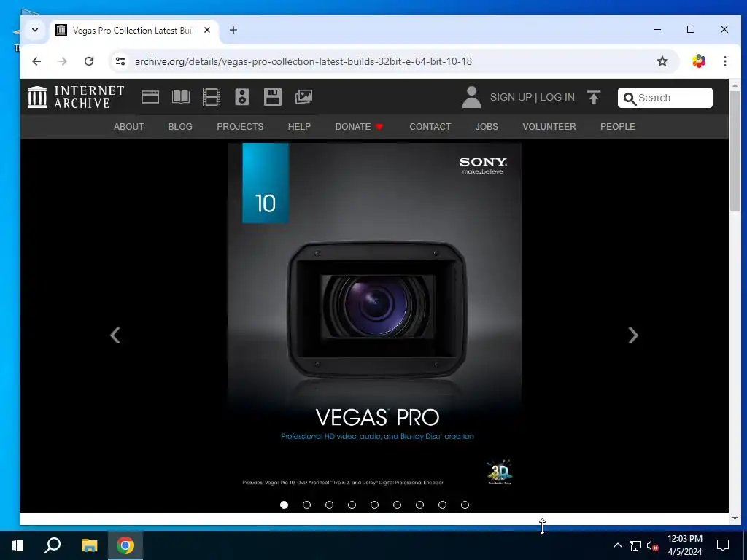Show hidden system tray icons
The width and height of the screenshot is (747, 560).
(x=617, y=545)
